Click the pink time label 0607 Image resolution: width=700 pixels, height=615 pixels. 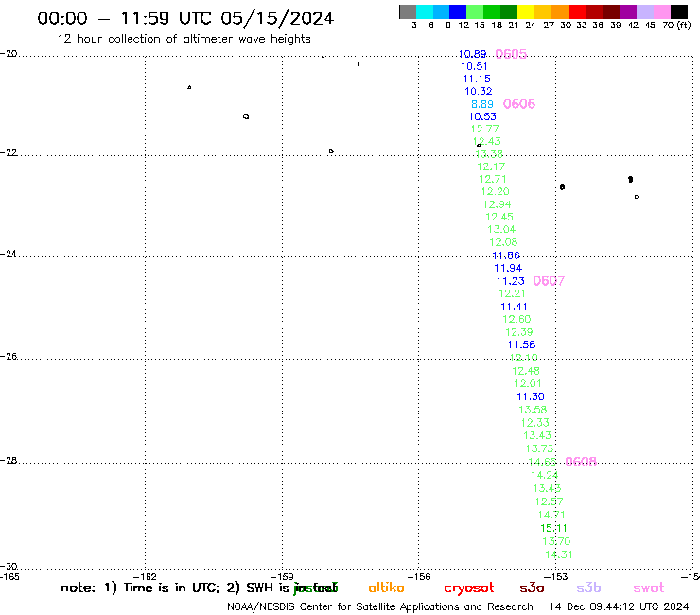[549, 281]
